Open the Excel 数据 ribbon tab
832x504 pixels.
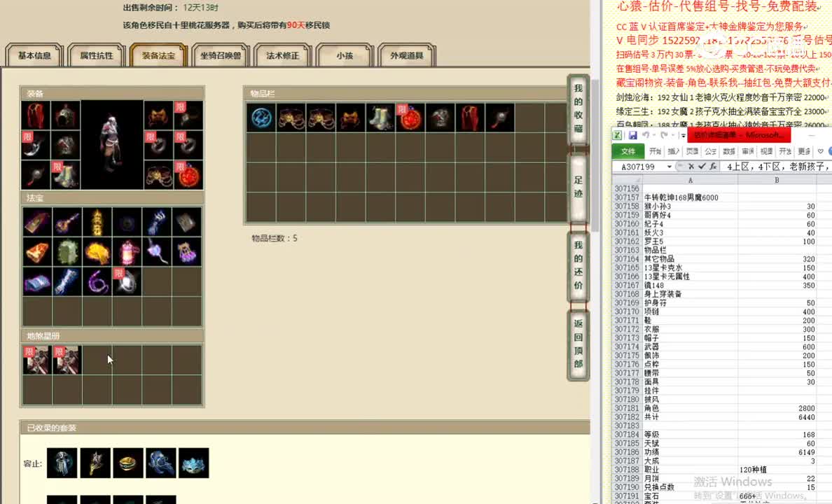[728, 150]
